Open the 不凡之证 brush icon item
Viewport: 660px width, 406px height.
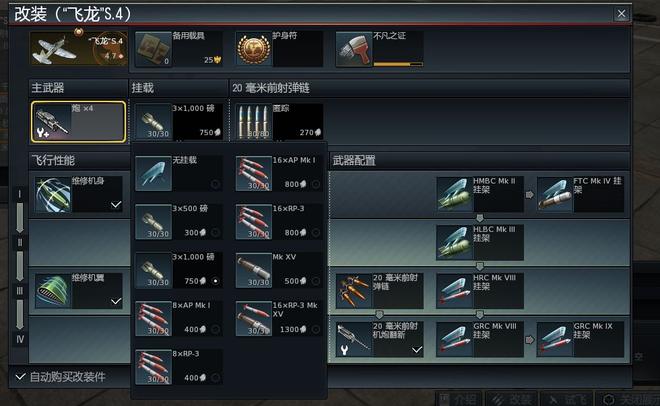tap(354, 49)
